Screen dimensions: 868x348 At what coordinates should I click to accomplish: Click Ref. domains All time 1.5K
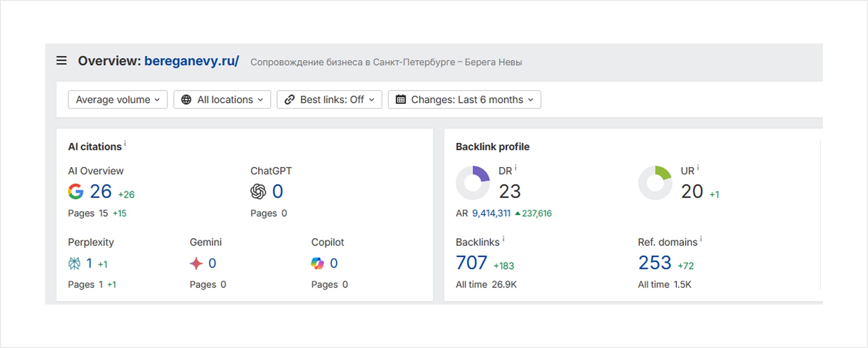coord(664,285)
